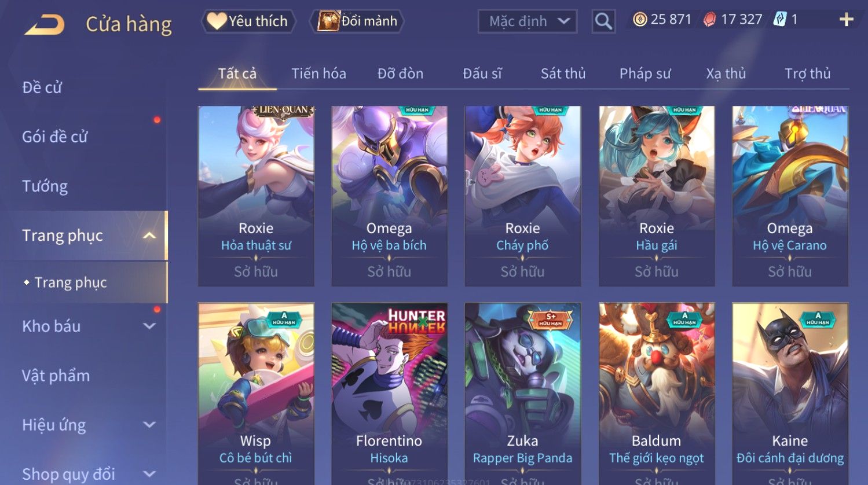The height and width of the screenshot is (485, 868).
Task: Tap the gold coin balance icon
Action: (x=639, y=20)
